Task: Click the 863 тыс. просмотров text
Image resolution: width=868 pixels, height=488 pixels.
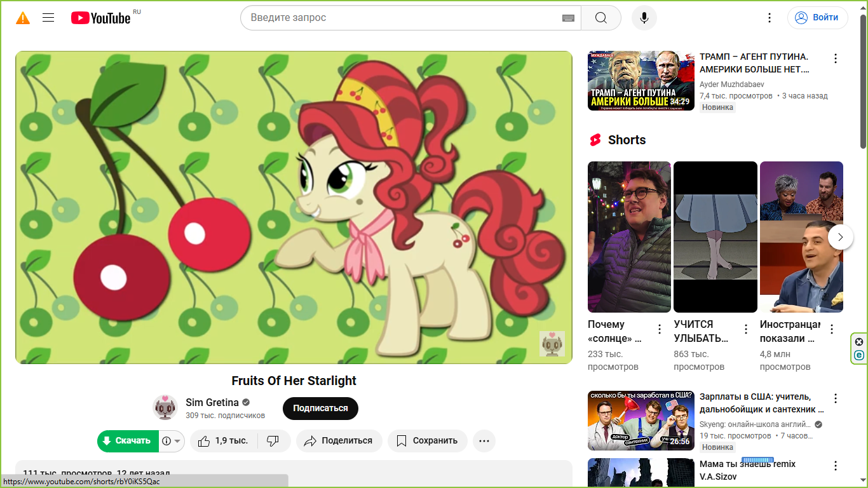Action: [699, 360]
